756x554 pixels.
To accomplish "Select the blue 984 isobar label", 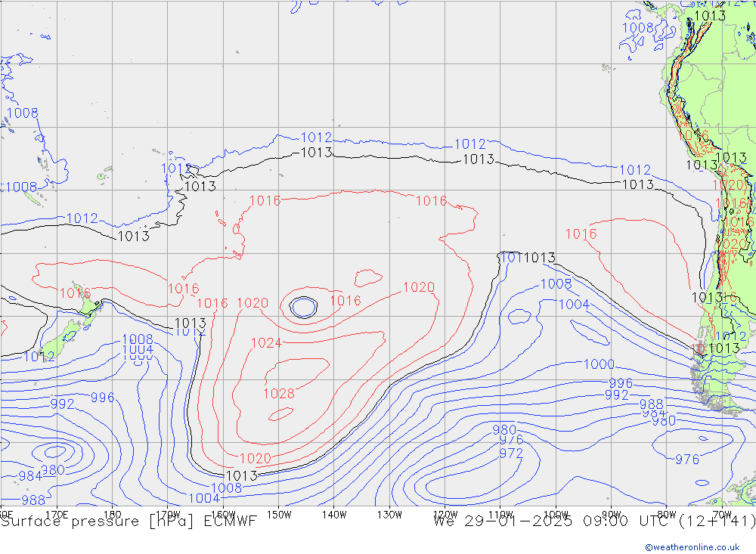I will click(29, 475).
